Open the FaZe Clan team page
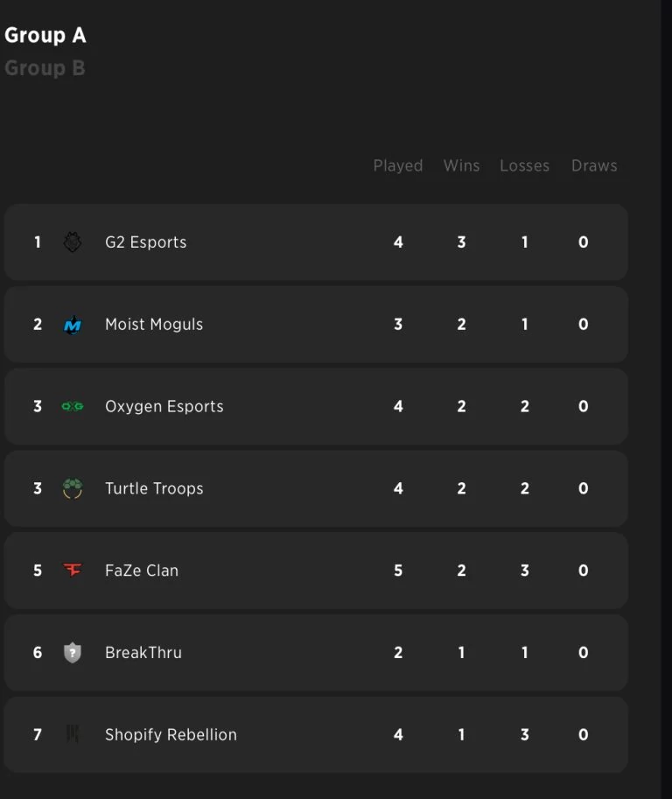The width and height of the screenshot is (672, 799). [143, 571]
